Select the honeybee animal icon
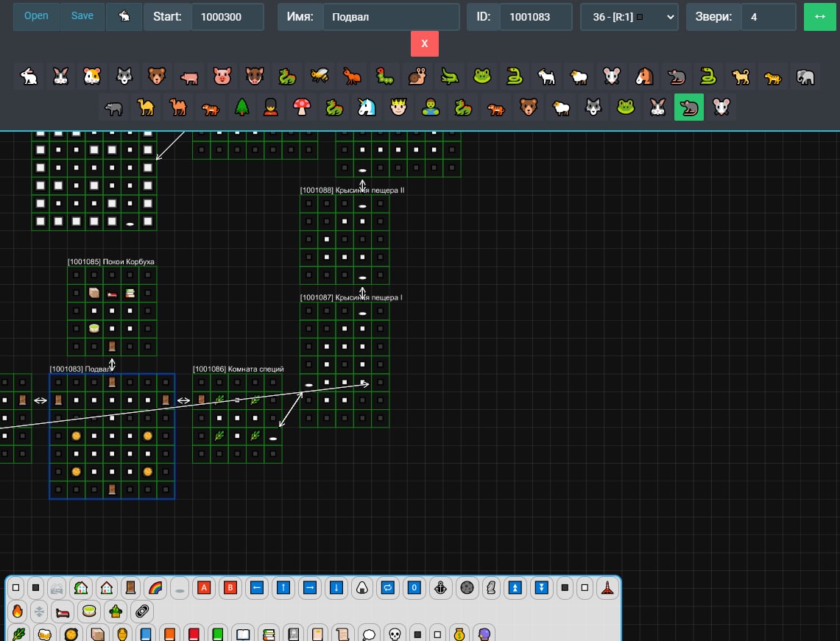The width and height of the screenshot is (840, 641). pos(320,77)
